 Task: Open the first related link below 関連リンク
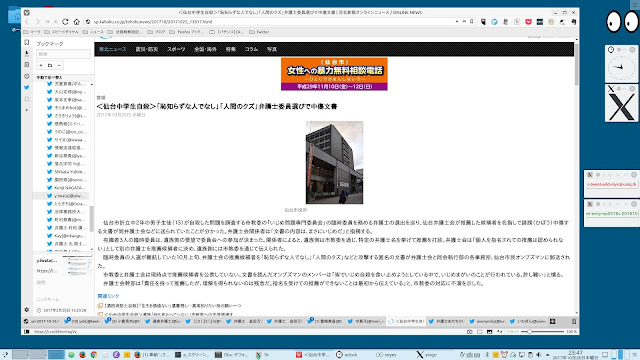point(173,305)
